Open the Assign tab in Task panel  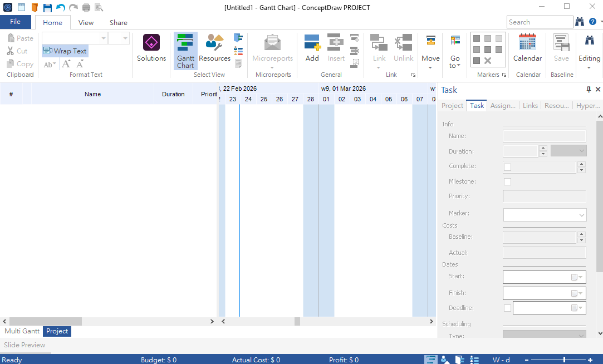[503, 106]
